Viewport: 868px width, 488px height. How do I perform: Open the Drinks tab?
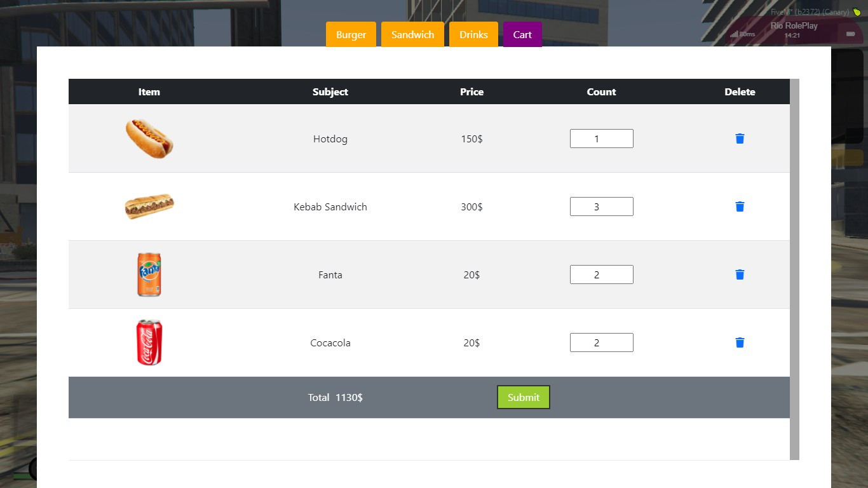pyautogui.click(x=473, y=34)
